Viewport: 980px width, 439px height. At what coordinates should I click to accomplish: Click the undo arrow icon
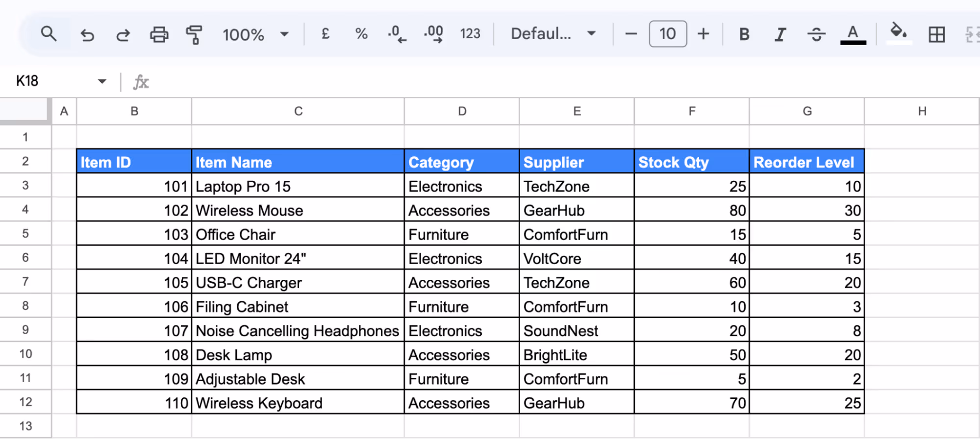[x=87, y=35]
